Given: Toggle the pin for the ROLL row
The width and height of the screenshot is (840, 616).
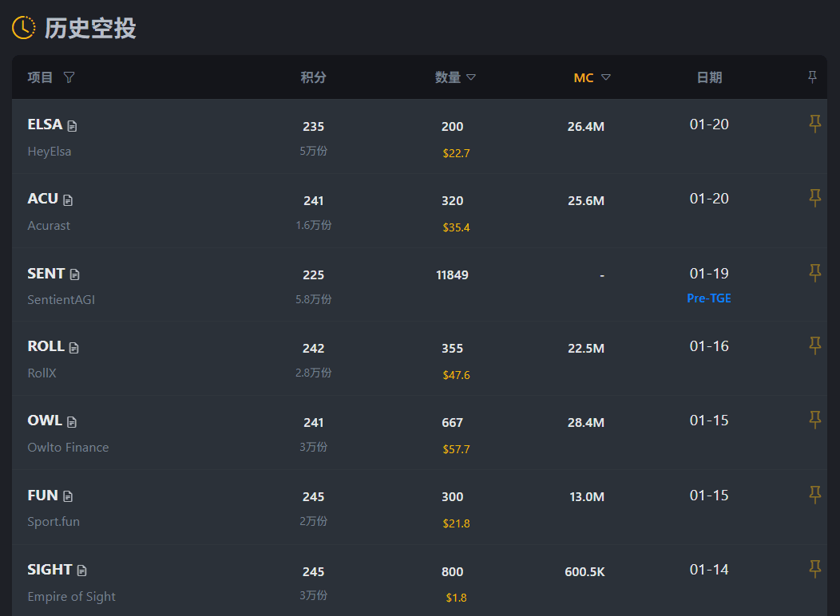Looking at the screenshot, I should pyautogui.click(x=814, y=346).
